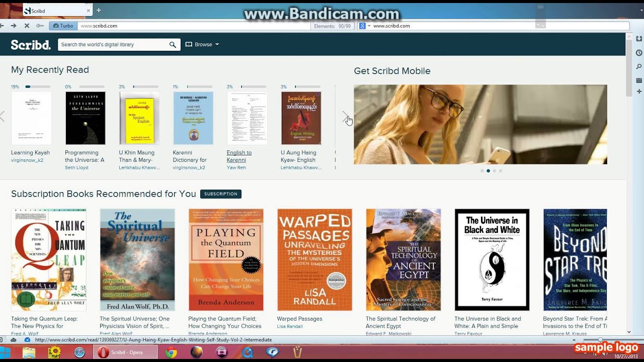Click the plus icon in right sidebar
This screenshot has width=644, height=362.
(639, 92)
